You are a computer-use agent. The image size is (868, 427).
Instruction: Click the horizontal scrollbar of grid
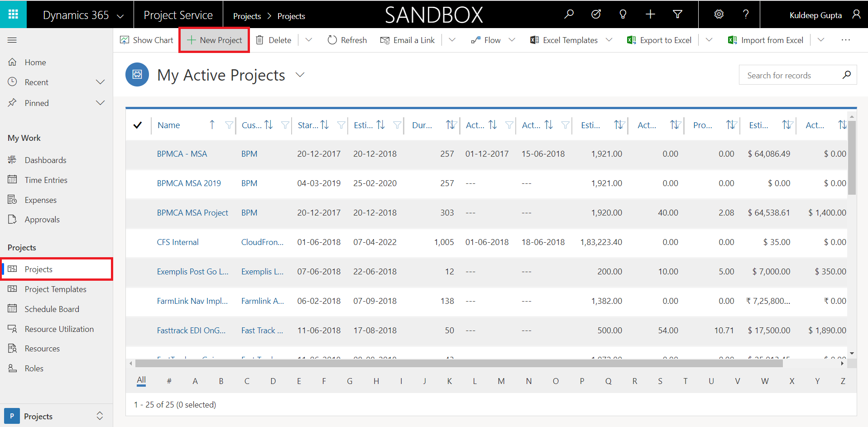[459, 363]
